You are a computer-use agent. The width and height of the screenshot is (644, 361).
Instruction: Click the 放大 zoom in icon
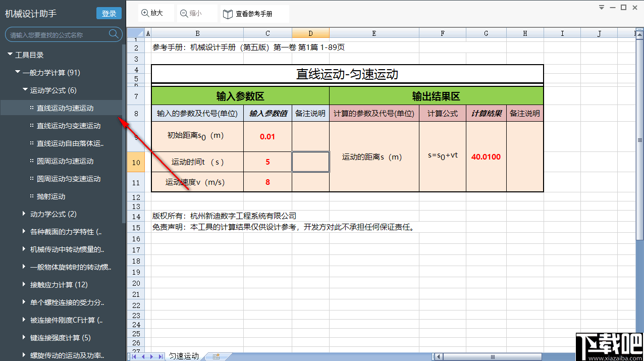(144, 13)
